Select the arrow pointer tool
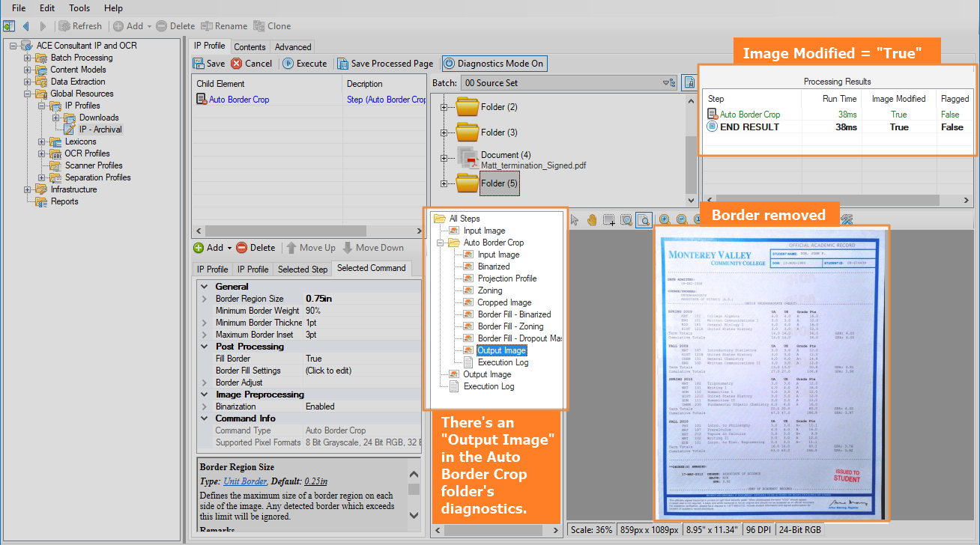This screenshot has height=545, width=980. 575,220
